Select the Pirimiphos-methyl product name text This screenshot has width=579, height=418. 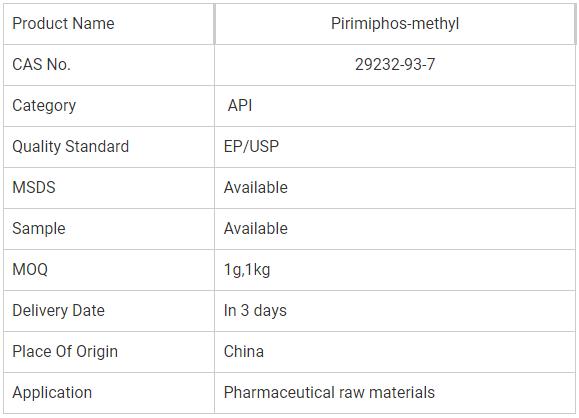click(395, 24)
